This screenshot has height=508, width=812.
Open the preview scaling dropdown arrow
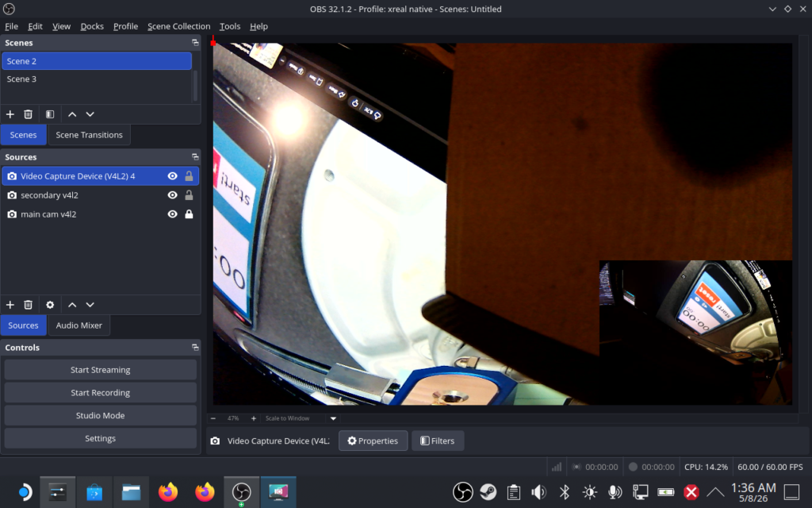333,418
